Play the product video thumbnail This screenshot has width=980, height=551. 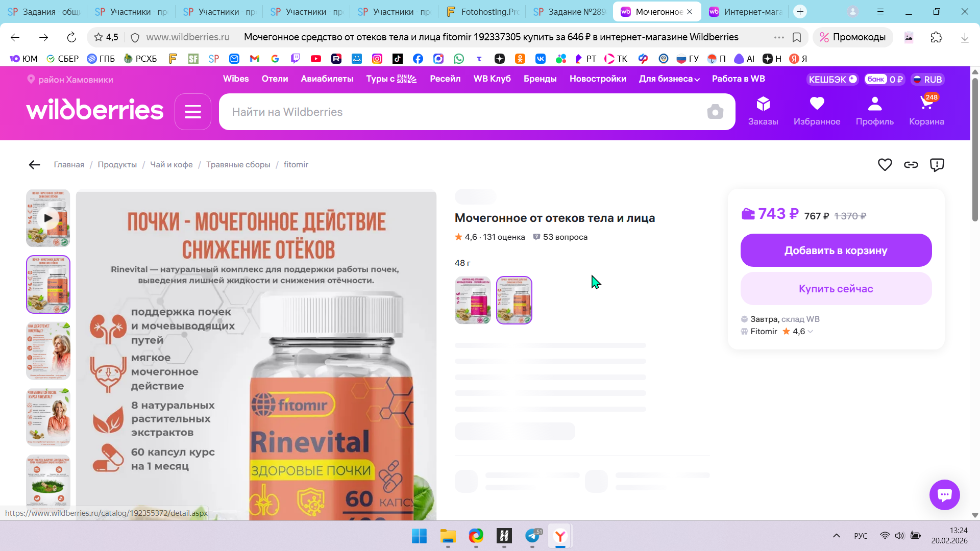(48, 218)
